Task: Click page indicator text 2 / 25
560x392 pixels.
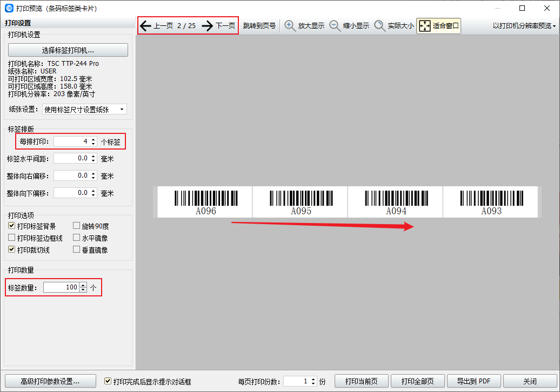Action: click(186, 26)
